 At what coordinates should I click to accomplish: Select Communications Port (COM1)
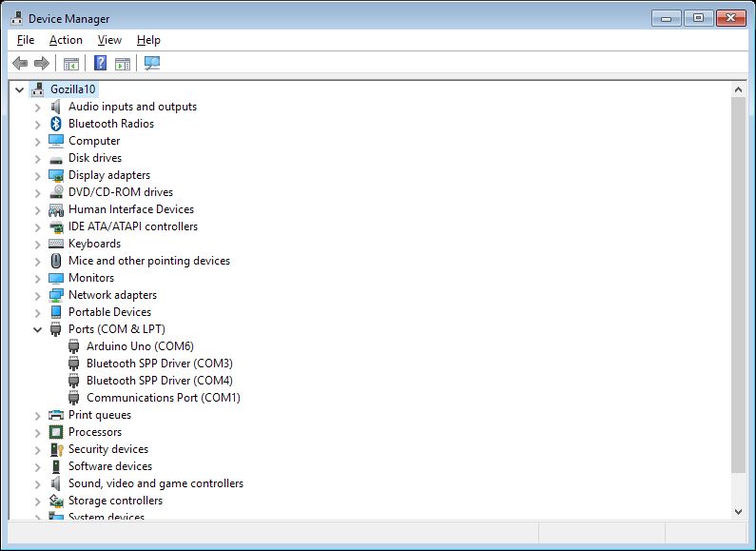pos(163,398)
